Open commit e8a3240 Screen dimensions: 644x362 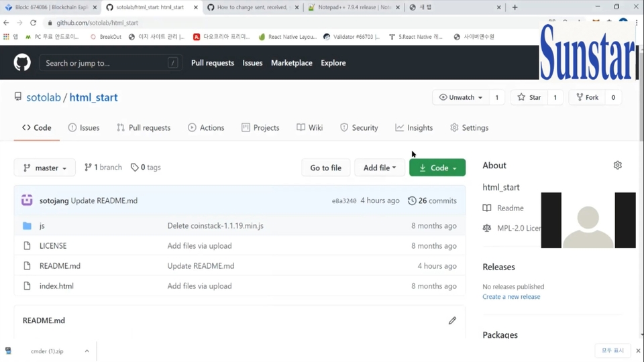(343, 200)
